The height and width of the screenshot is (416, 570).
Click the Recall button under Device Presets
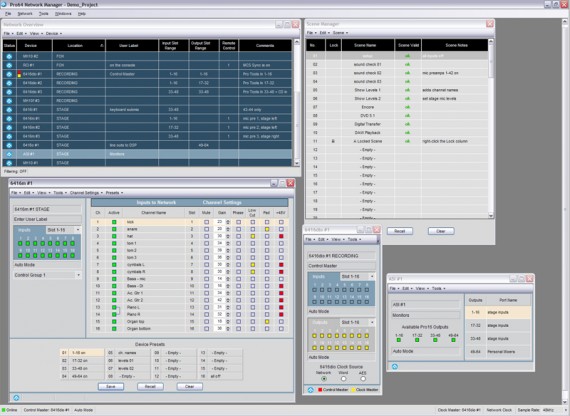(150, 387)
